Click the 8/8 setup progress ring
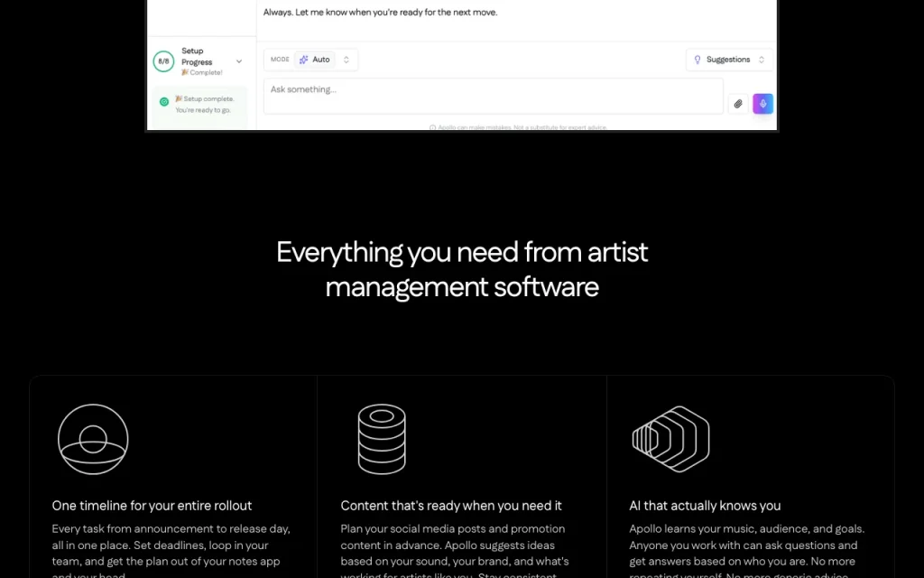Viewport: 924px width, 578px height. 164,61
